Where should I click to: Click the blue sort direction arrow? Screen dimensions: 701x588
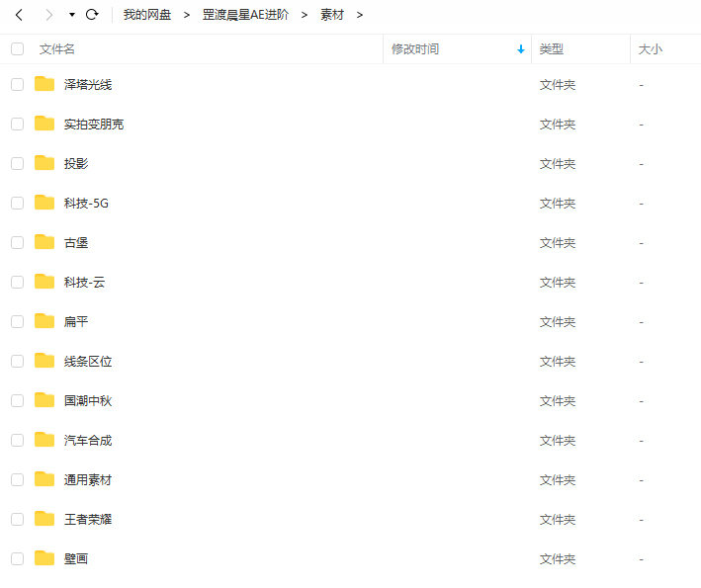[521, 49]
